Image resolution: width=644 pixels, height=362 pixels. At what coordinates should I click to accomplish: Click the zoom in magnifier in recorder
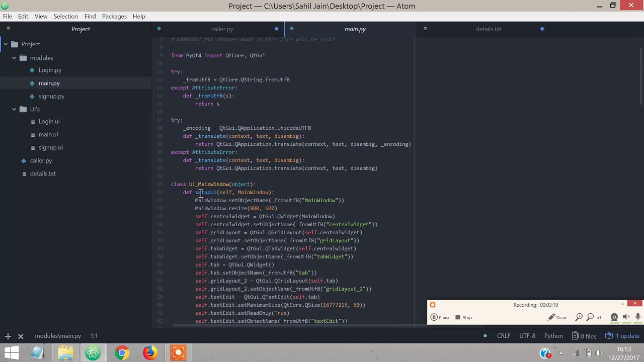pyautogui.click(x=579, y=317)
